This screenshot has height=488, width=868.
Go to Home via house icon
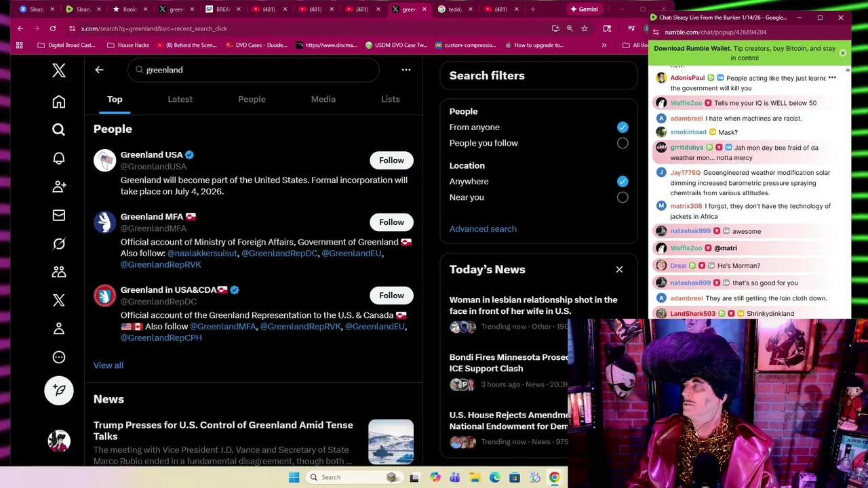coord(59,102)
